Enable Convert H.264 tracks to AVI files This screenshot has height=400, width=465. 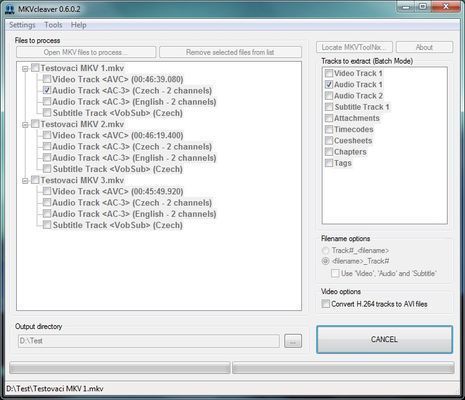[x=325, y=304]
